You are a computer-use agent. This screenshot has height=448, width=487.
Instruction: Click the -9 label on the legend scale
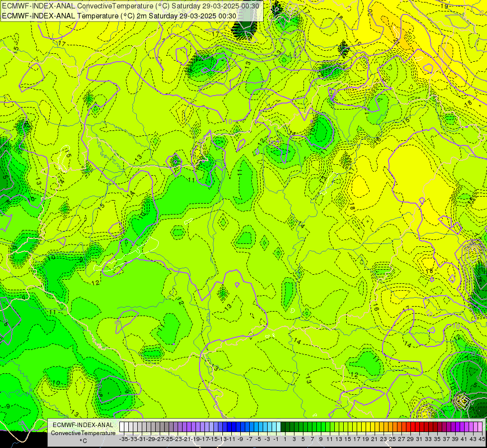[240, 439]
